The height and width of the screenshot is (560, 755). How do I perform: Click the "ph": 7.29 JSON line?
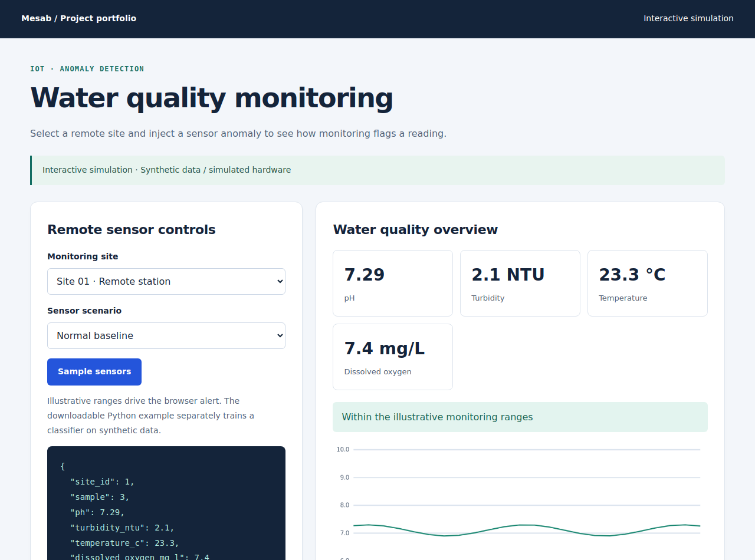[x=97, y=512]
